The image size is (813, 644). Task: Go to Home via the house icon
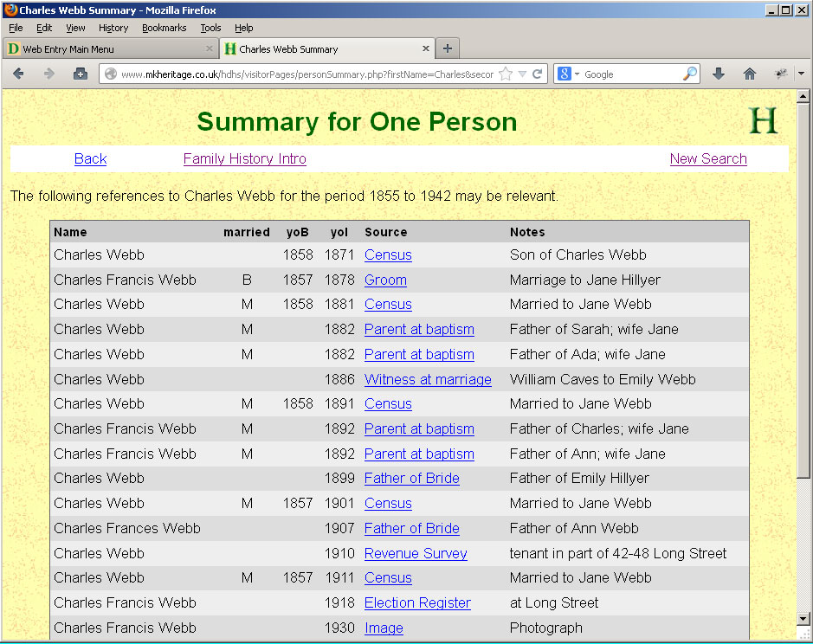[x=750, y=74]
